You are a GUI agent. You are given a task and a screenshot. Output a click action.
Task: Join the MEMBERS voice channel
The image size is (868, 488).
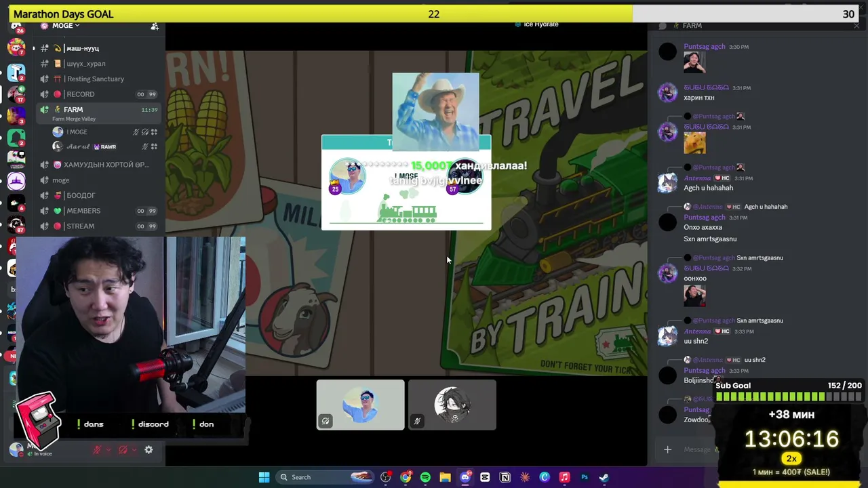[x=98, y=211]
